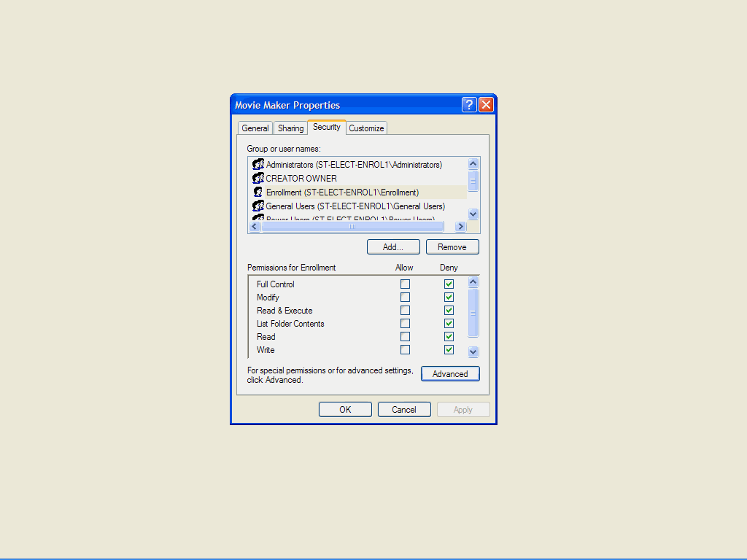This screenshot has height=560, width=747.
Task: Click user list scroll right arrow
Action: (x=460, y=227)
